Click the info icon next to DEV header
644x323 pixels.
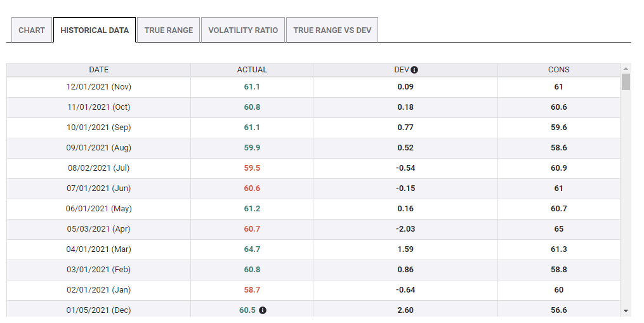(x=414, y=70)
